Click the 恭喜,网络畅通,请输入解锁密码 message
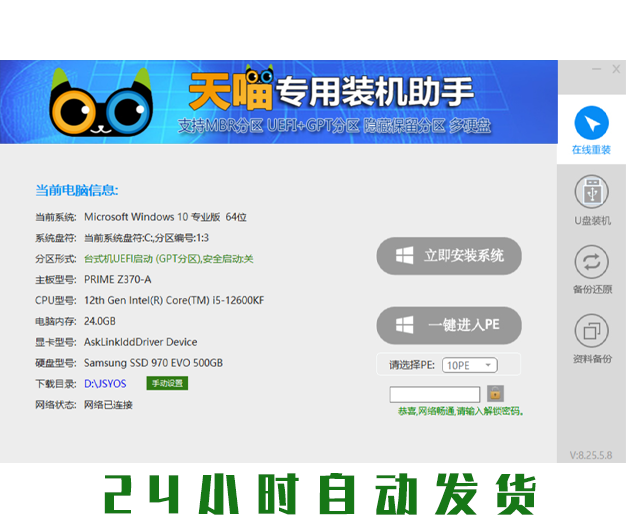The width and height of the screenshot is (626, 523). click(x=461, y=411)
